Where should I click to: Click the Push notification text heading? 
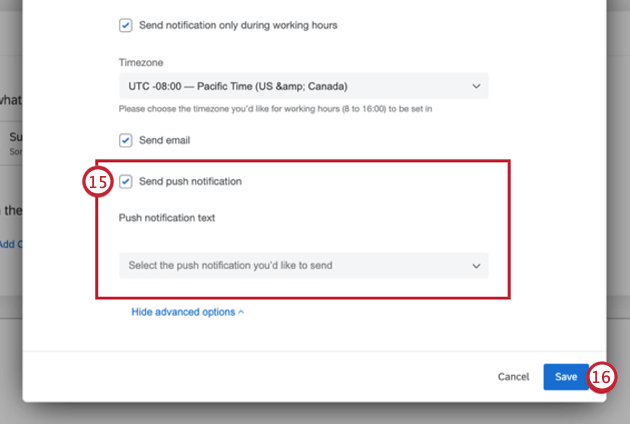point(167,217)
